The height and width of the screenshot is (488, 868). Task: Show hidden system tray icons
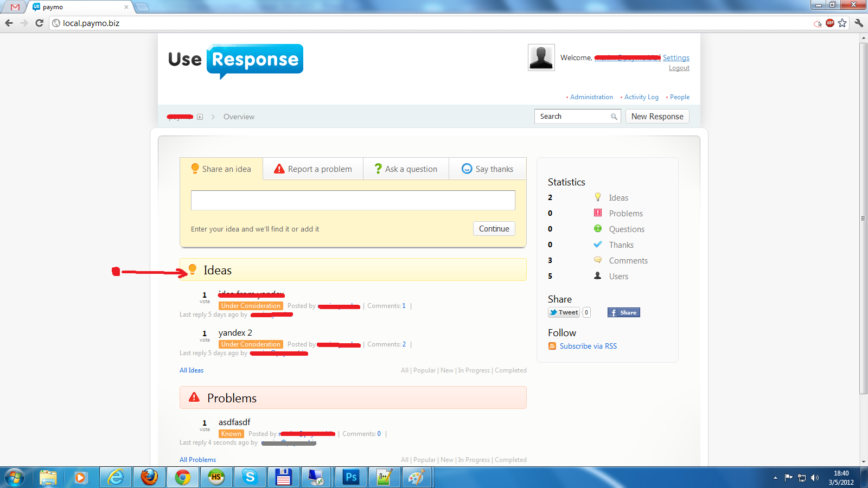775,478
